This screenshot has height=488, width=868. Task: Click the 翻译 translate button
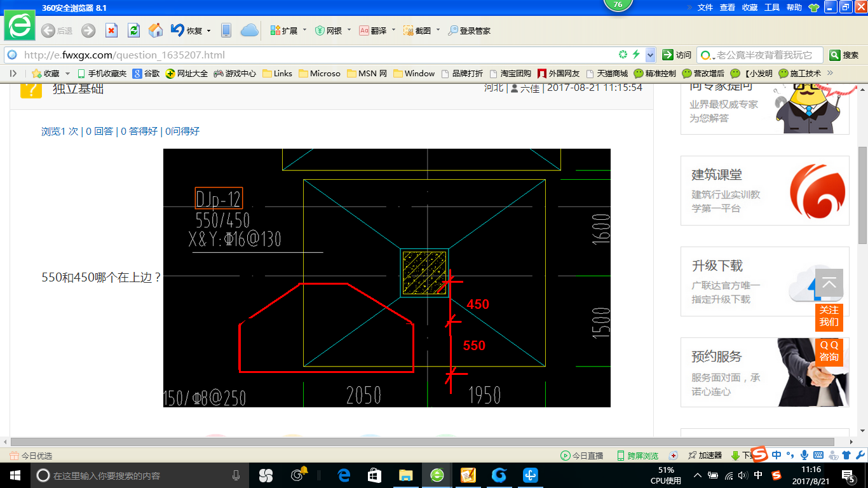click(373, 30)
